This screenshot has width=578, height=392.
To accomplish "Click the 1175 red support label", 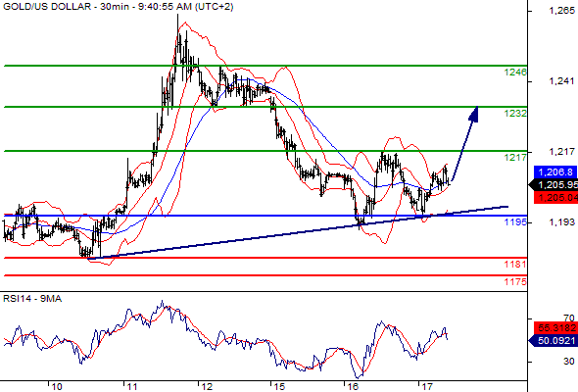I will coord(515,281).
